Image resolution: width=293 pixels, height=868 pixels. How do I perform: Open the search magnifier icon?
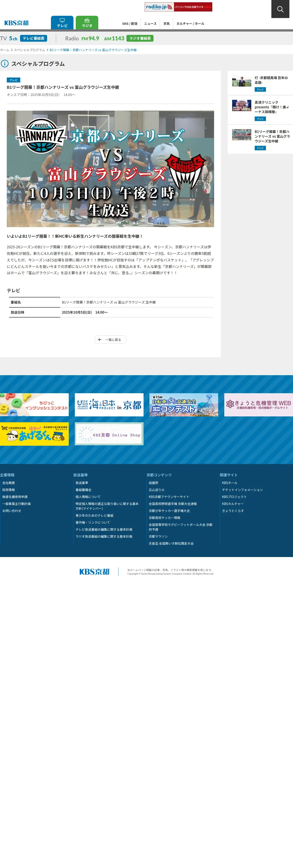point(280,9)
